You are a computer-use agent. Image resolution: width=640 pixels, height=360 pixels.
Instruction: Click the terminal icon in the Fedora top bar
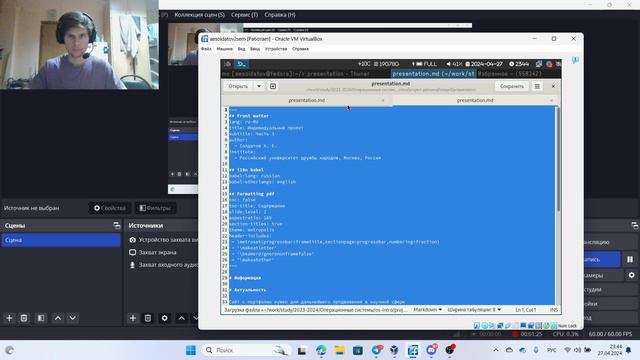(242, 64)
